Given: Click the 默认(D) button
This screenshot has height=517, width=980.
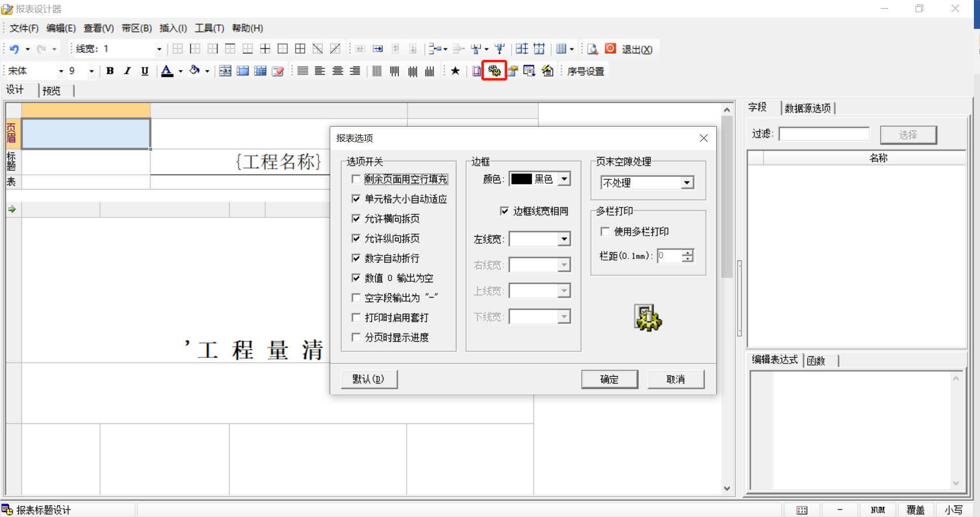Looking at the screenshot, I should (x=369, y=379).
